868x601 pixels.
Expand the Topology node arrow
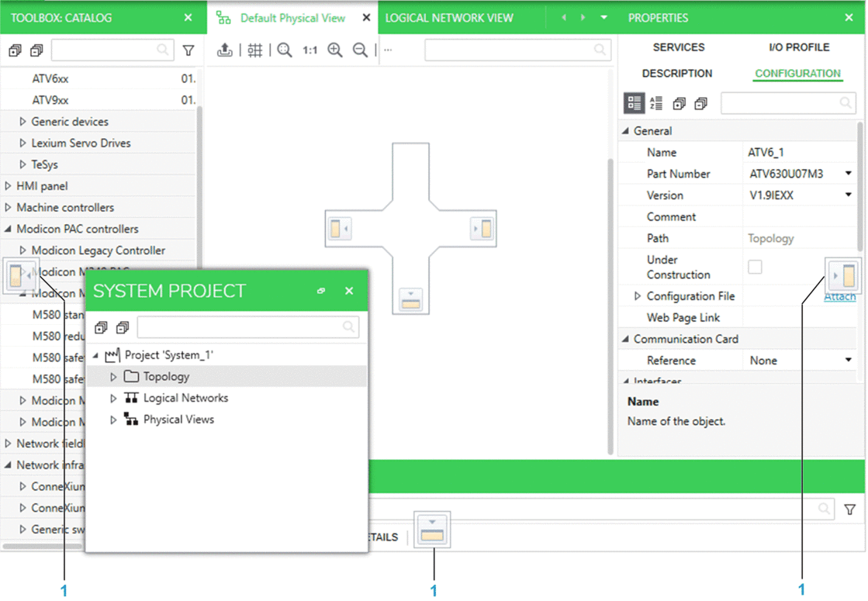pyautogui.click(x=113, y=376)
